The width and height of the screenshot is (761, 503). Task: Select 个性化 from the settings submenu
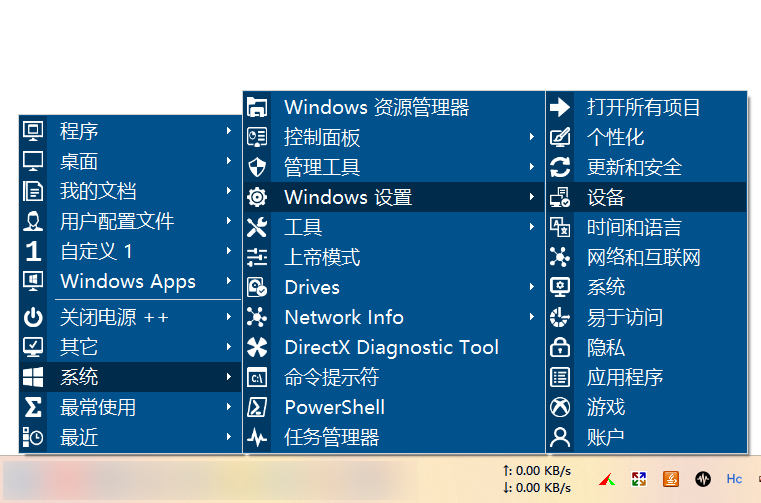tap(615, 137)
